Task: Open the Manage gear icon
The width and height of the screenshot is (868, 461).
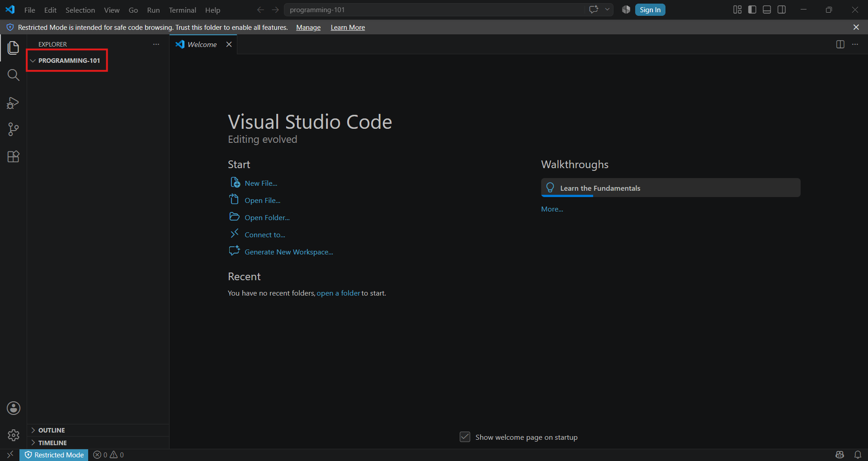Action: [x=14, y=435]
